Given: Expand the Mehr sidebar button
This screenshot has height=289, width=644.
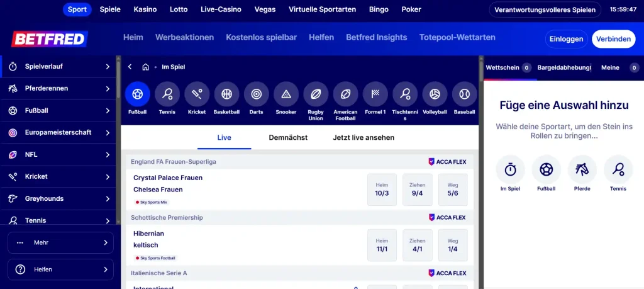Looking at the screenshot, I should (x=61, y=242).
